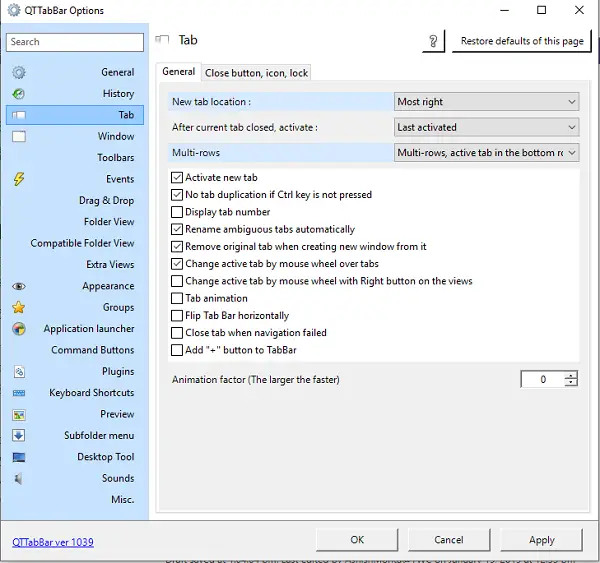Click the Application launcher colorful icon

tap(19, 329)
